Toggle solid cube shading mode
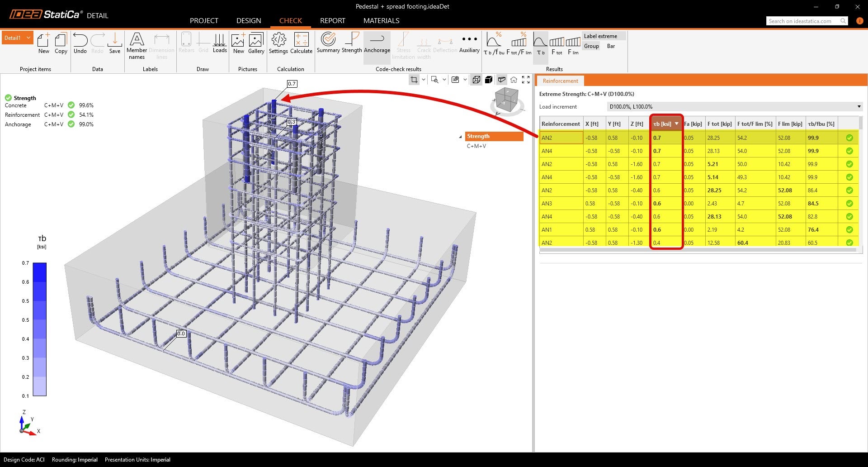Viewport: 868px width, 467px height. pos(489,80)
